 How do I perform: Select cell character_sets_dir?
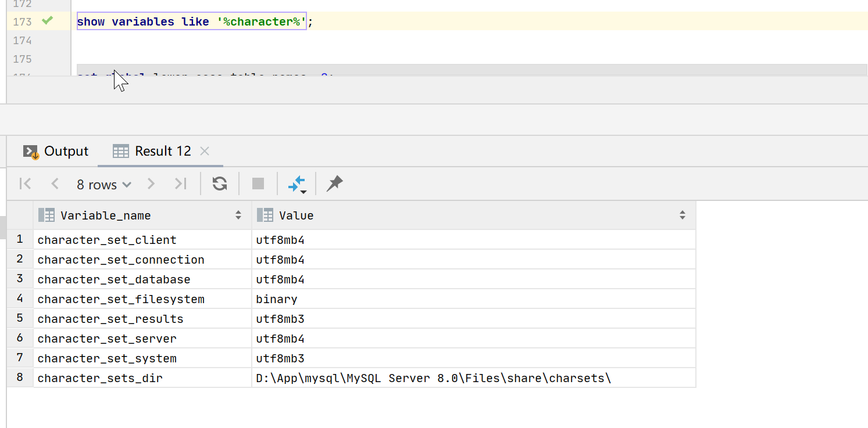[142, 378]
